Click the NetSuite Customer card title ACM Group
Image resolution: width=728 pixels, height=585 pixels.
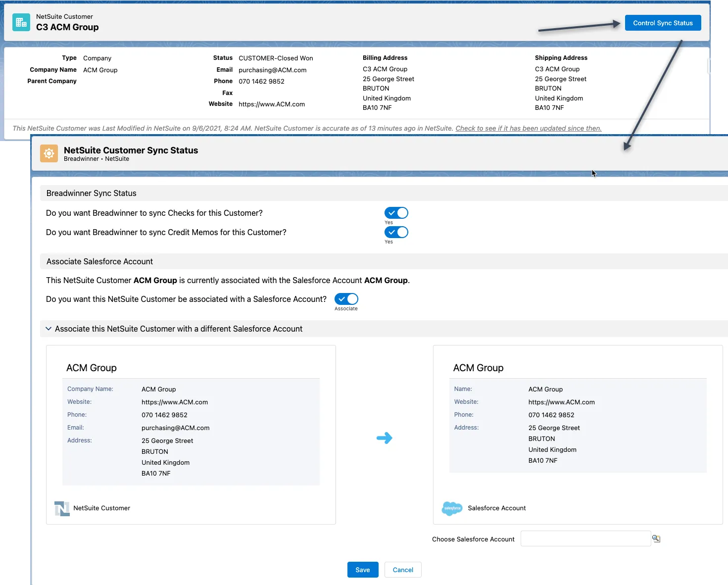92,368
